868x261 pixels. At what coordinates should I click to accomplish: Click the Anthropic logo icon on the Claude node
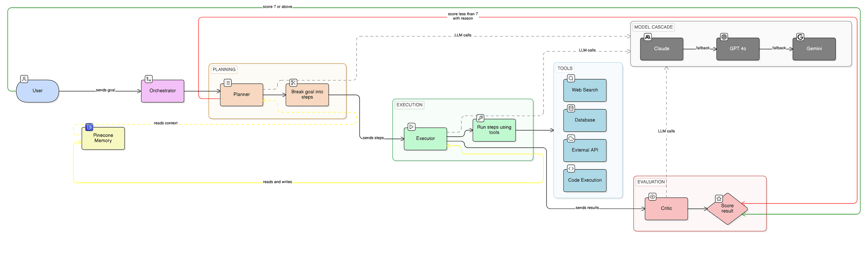click(x=648, y=37)
